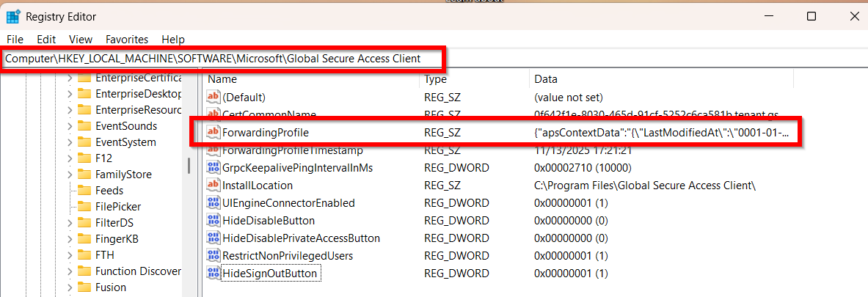Select the InstallLocation value name
The height and width of the screenshot is (297, 868).
[258, 186]
